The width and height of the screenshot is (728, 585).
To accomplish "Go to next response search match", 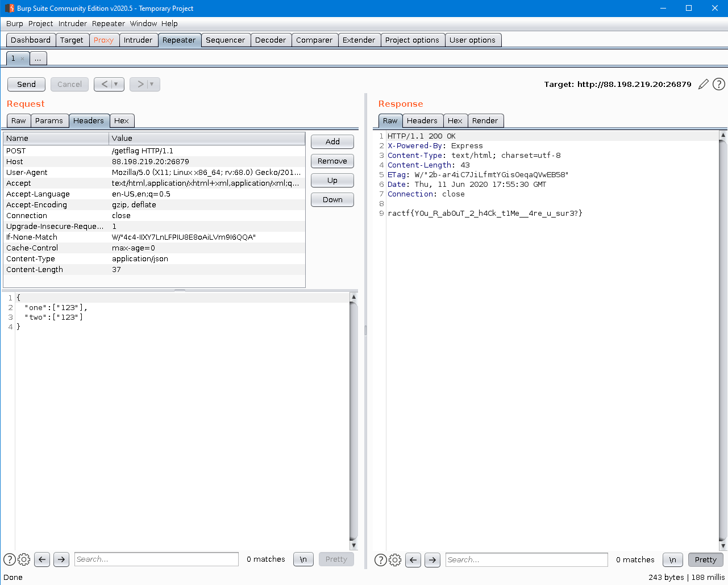I will pyautogui.click(x=432, y=560).
